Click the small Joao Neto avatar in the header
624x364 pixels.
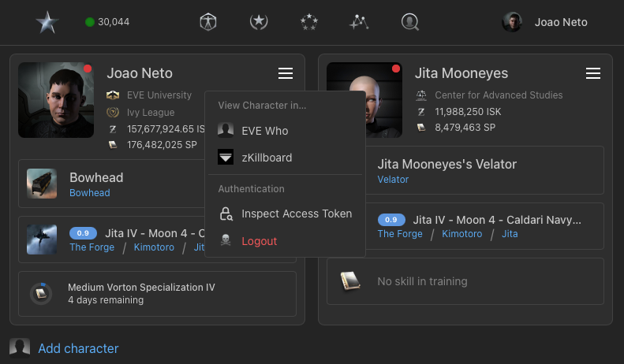click(x=512, y=22)
